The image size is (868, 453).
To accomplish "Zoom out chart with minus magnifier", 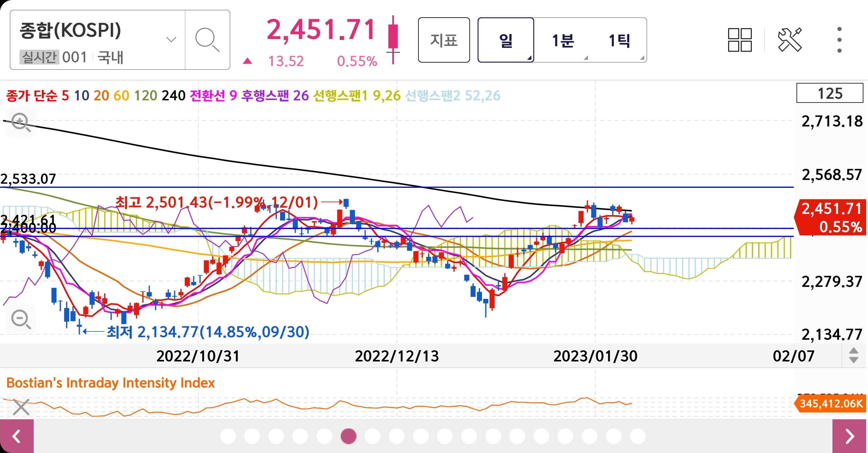I will [21, 319].
